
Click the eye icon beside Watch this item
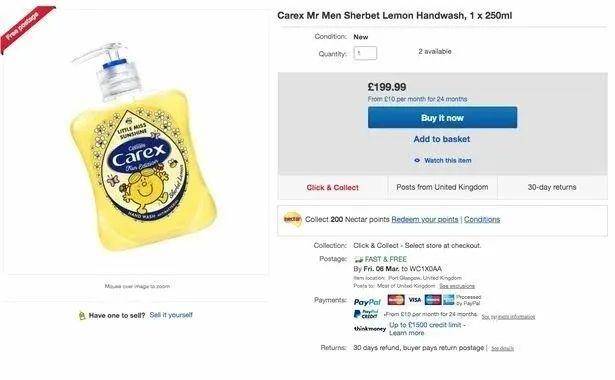tap(417, 160)
